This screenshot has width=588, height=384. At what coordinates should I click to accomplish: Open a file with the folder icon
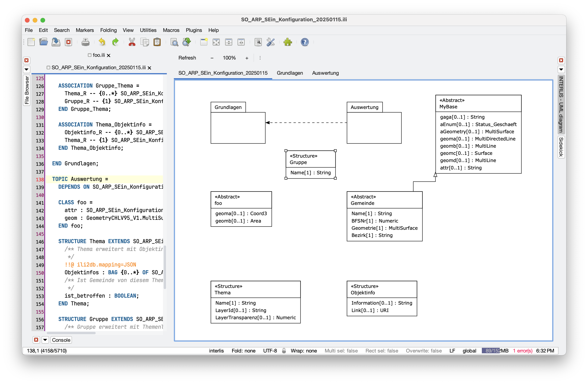(44, 42)
